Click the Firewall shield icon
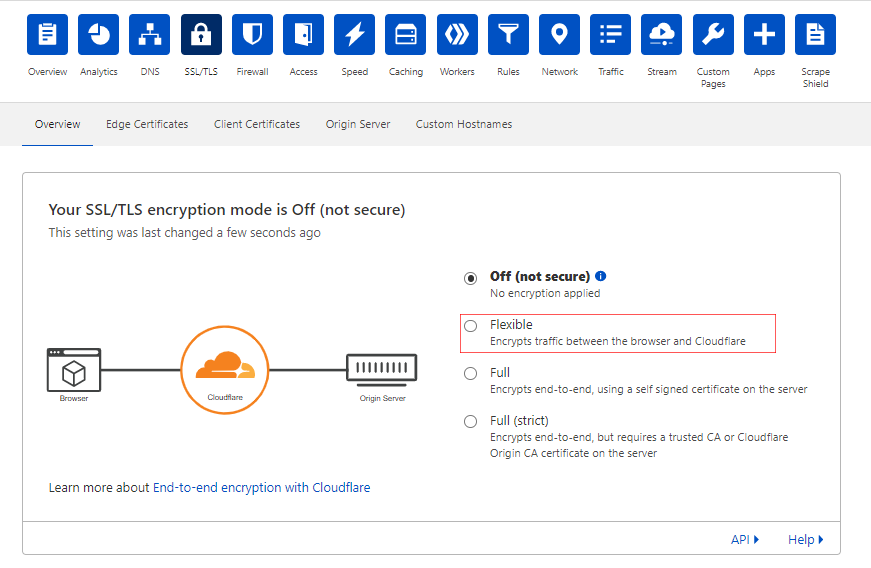Image resolution: width=871 pixels, height=568 pixels. pos(252,35)
